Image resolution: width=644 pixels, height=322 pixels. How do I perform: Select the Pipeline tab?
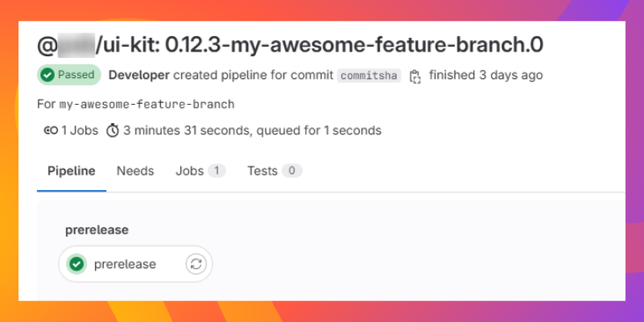pos(72,171)
